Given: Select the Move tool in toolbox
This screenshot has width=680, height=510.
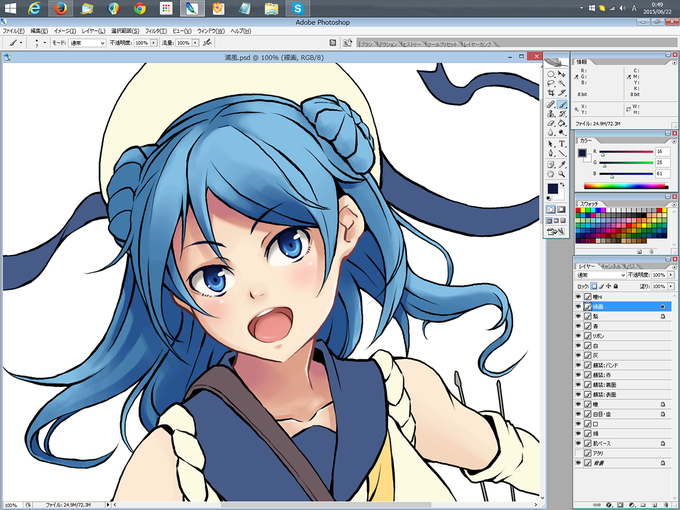Looking at the screenshot, I should pyautogui.click(x=562, y=74).
